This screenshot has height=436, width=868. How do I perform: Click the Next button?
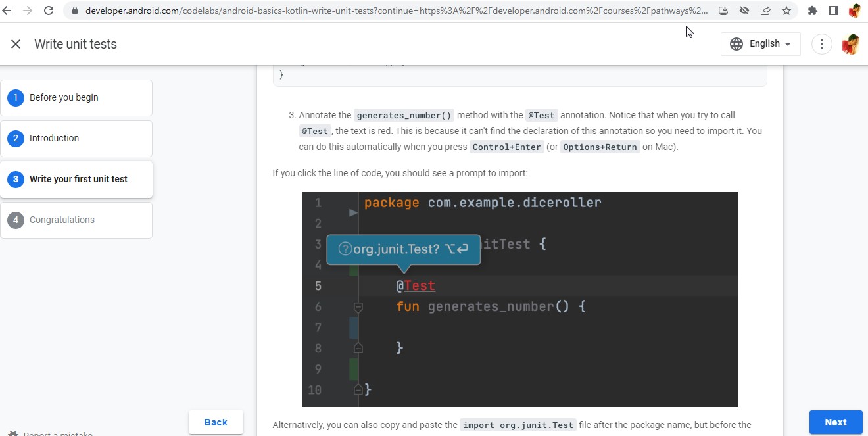pos(836,422)
